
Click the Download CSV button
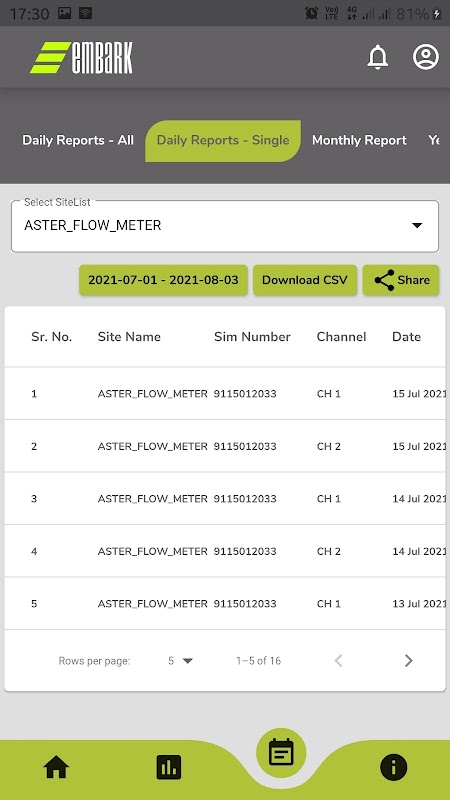pos(305,280)
